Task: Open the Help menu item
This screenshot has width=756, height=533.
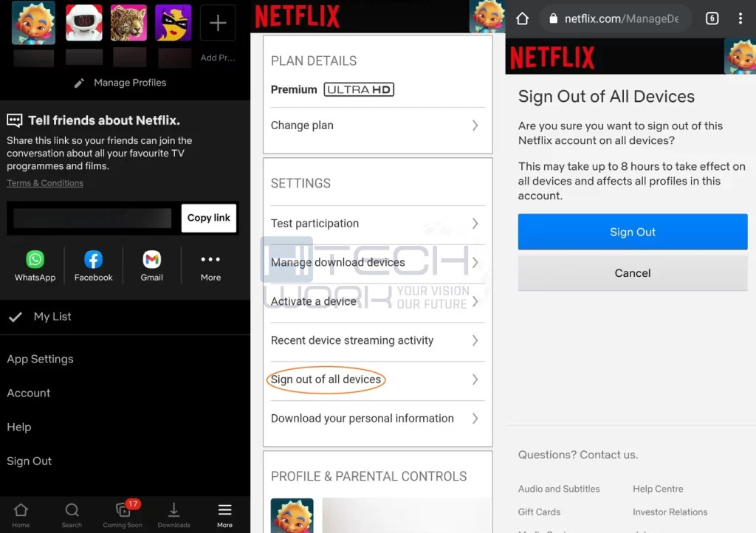Action: point(18,427)
